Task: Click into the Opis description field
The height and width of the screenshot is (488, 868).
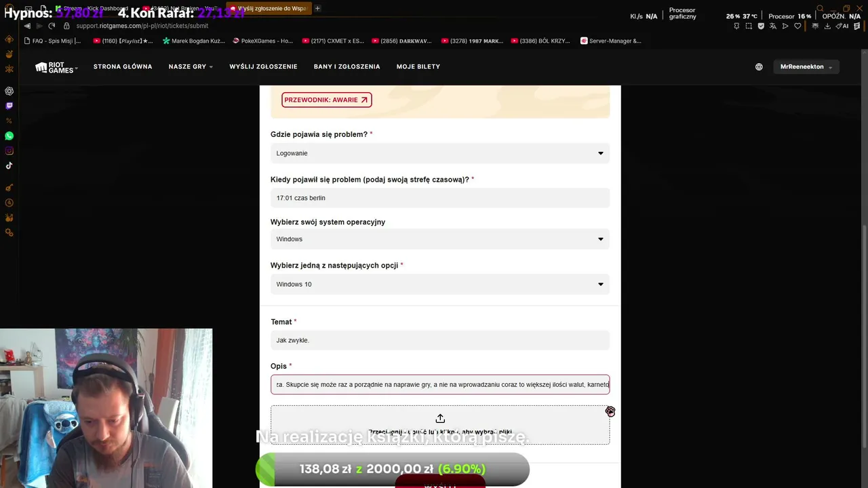Action: (440, 384)
